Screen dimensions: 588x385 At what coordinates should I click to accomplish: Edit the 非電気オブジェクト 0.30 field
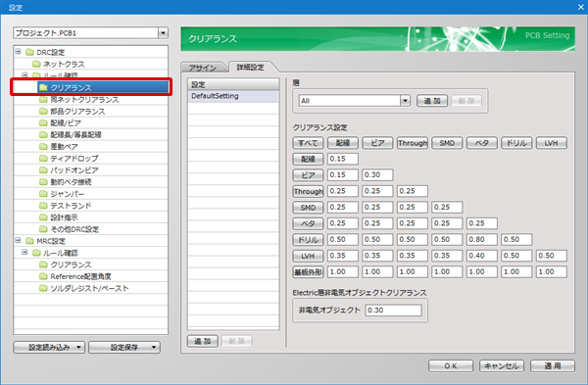click(393, 310)
